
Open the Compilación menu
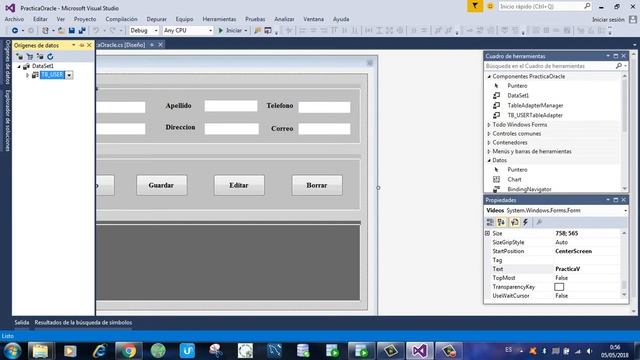[x=121, y=19]
